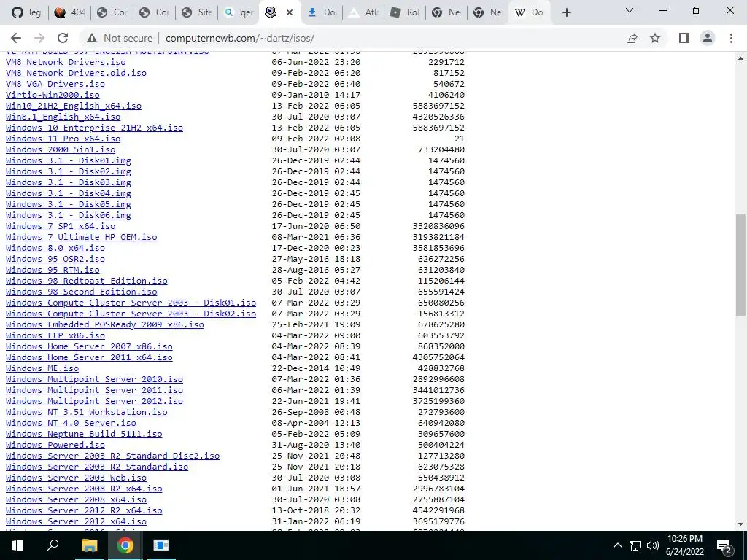This screenshot has height=560, width=747.
Task: Select the date 08-Apr-2004 12:13
Action: coord(316,424)
